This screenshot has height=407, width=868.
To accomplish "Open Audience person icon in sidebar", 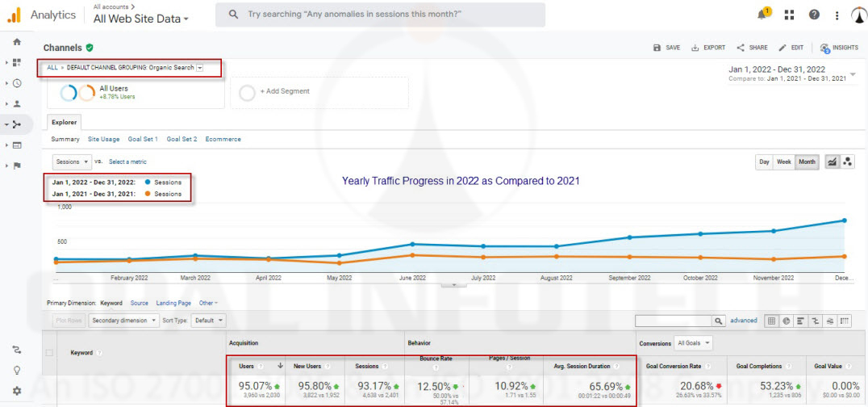I will point(17,103).
